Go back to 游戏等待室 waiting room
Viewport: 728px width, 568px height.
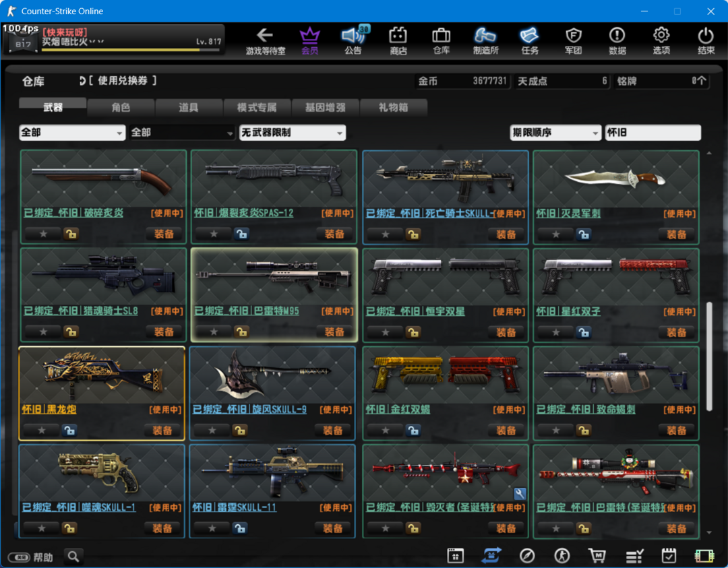point(265,41)
